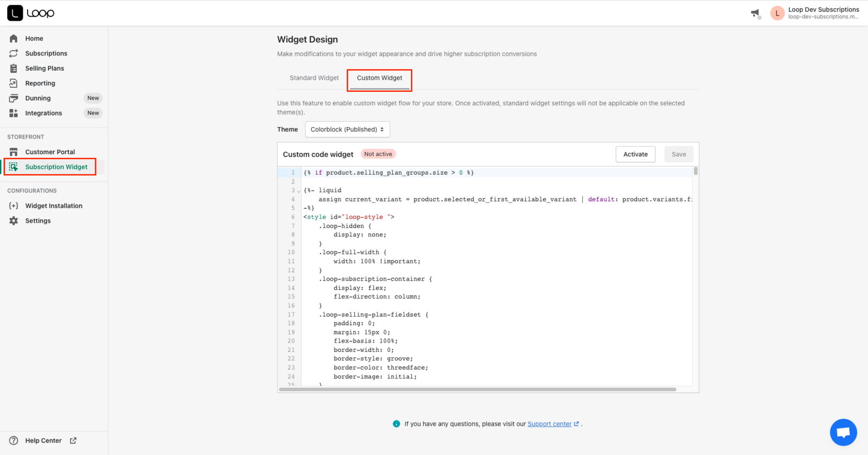The height and width of the screenshot is (455, 868).
Task: Click the code editor vertical scrollbar
Action: click(695, 171)
